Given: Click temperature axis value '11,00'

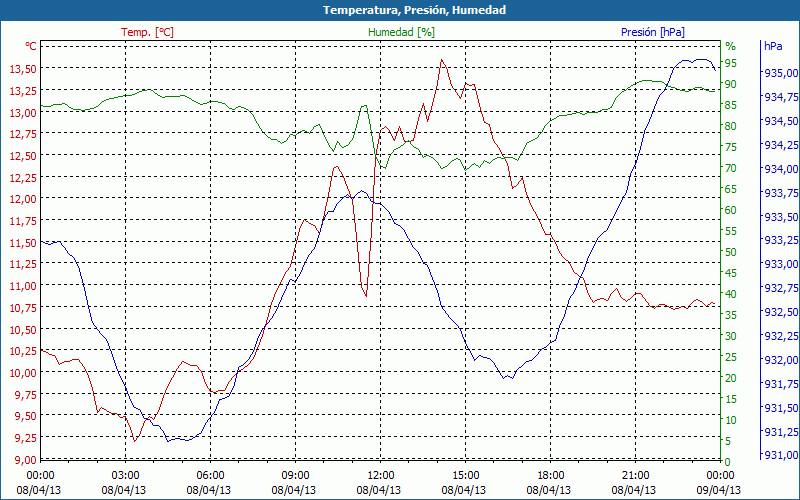Looking at the screenshot, I should coord(23,286).
